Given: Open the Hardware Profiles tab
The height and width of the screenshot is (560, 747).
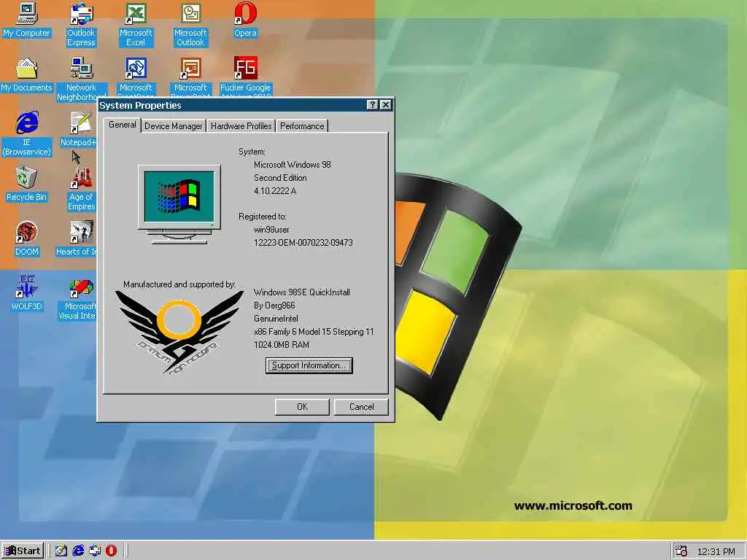Looking at the screenshot, I should point(241,125).
